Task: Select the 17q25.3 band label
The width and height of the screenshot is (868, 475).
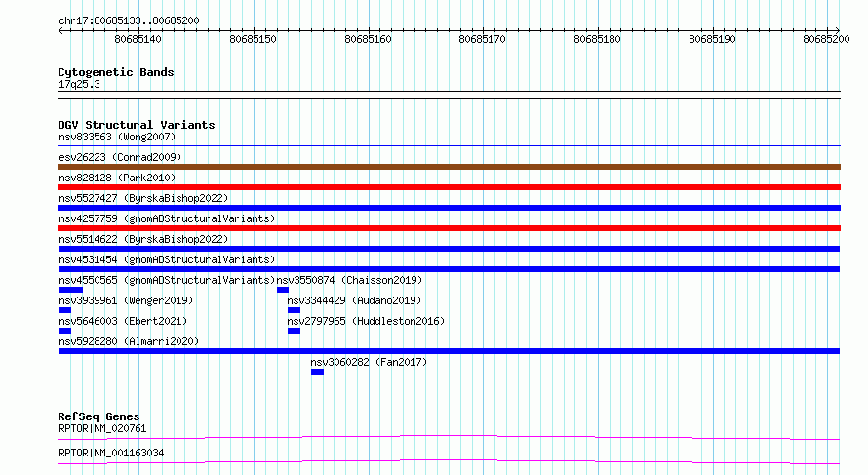Action: [x=79, y=84]
